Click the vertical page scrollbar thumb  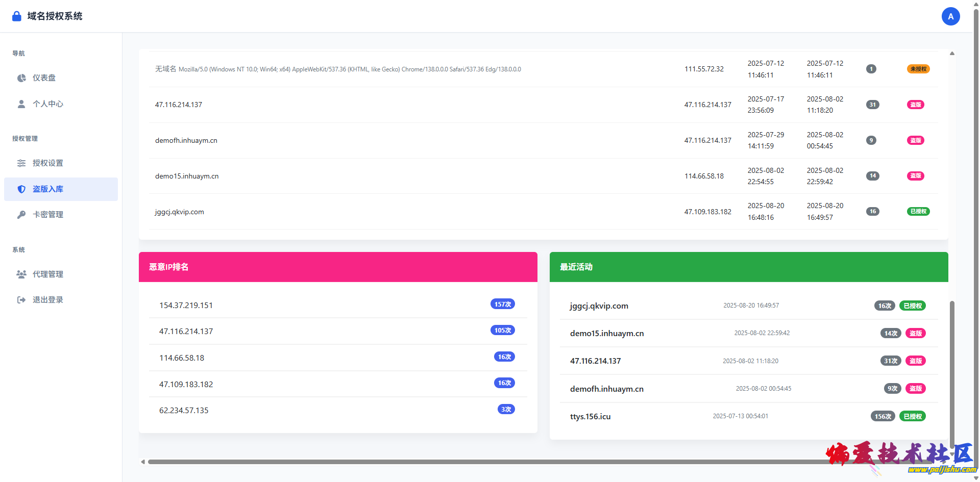tap(952, 372)
